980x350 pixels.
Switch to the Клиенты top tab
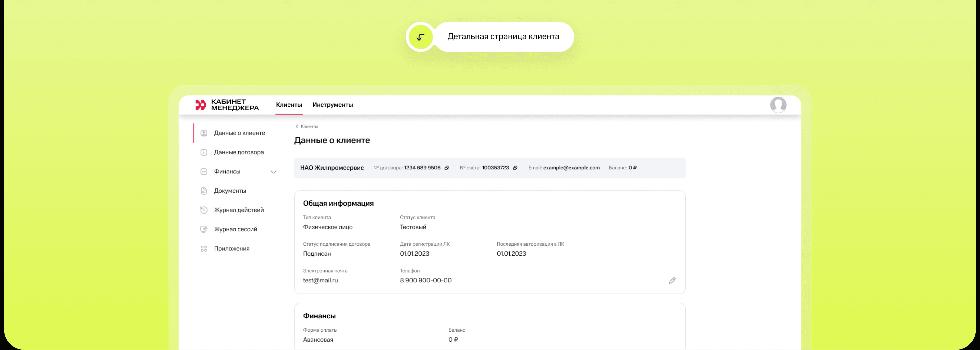coord(289,105)
